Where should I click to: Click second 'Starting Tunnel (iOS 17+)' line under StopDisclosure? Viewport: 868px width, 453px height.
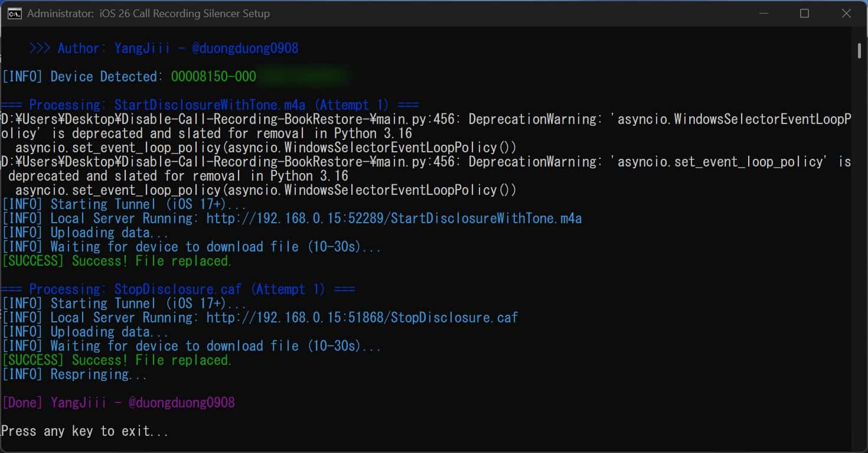pos(124,304)
